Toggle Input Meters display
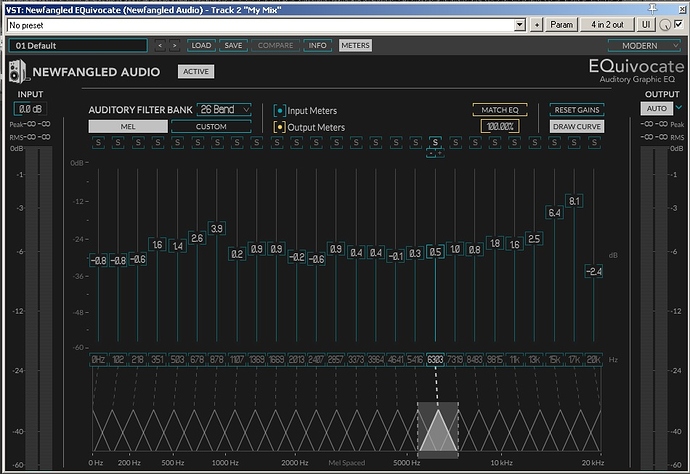The height and width of the screenshot is (474, 690). (279, 110)
